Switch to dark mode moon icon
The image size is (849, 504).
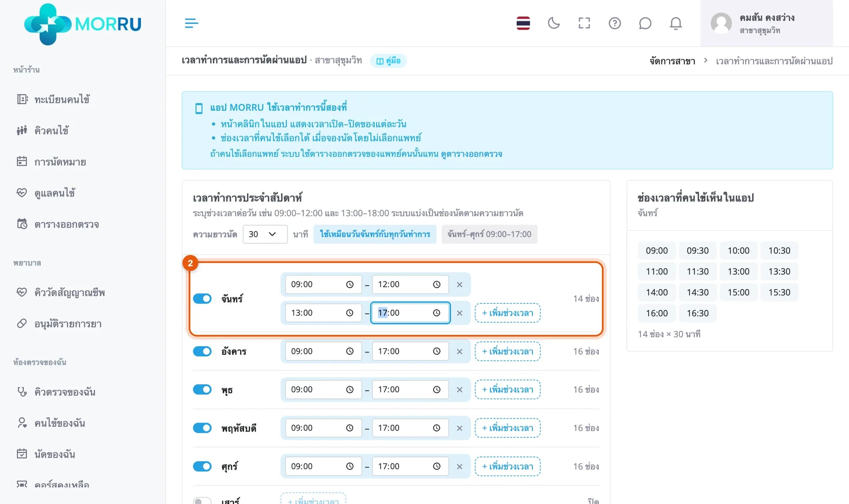point(554,23)
